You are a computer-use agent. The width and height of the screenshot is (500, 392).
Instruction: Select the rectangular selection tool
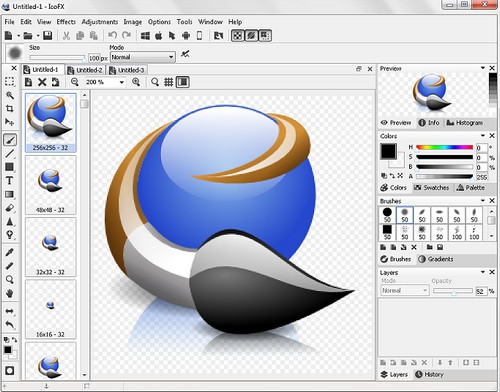(9, 81)
